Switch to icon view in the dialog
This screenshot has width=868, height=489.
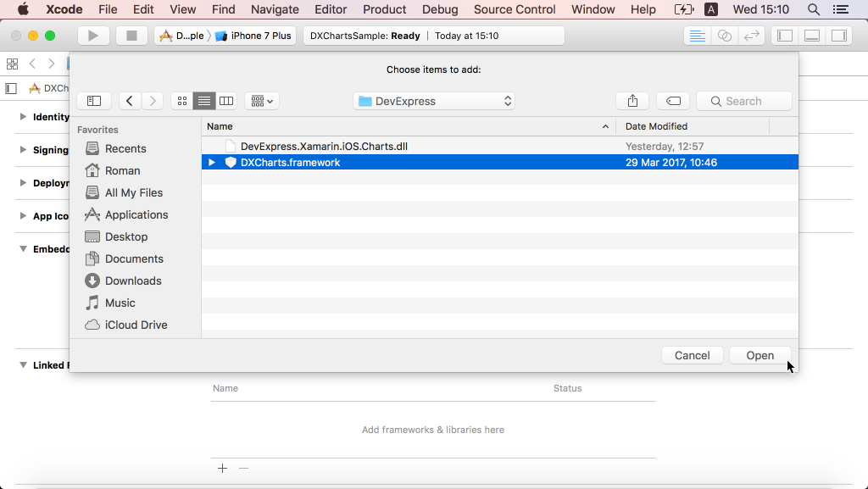[181, 100]
